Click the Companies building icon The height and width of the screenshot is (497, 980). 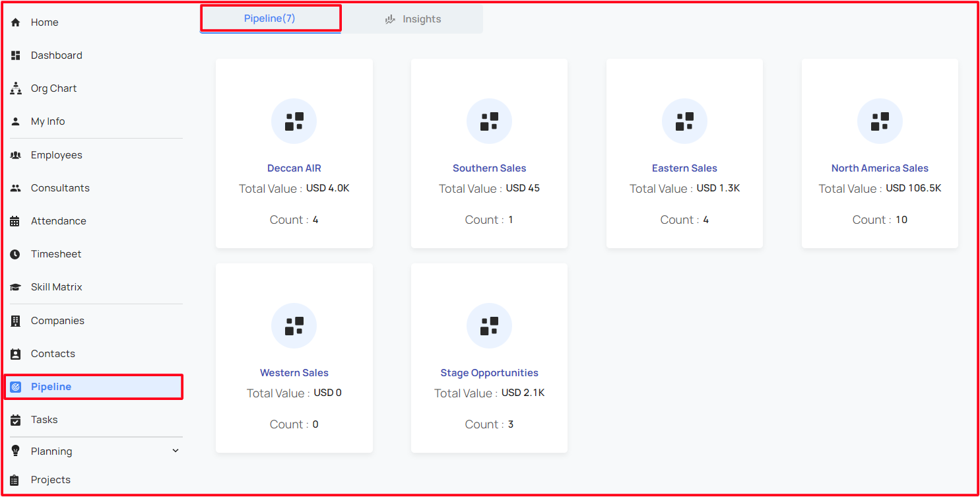pyautogui.click(x=16, y=321)
